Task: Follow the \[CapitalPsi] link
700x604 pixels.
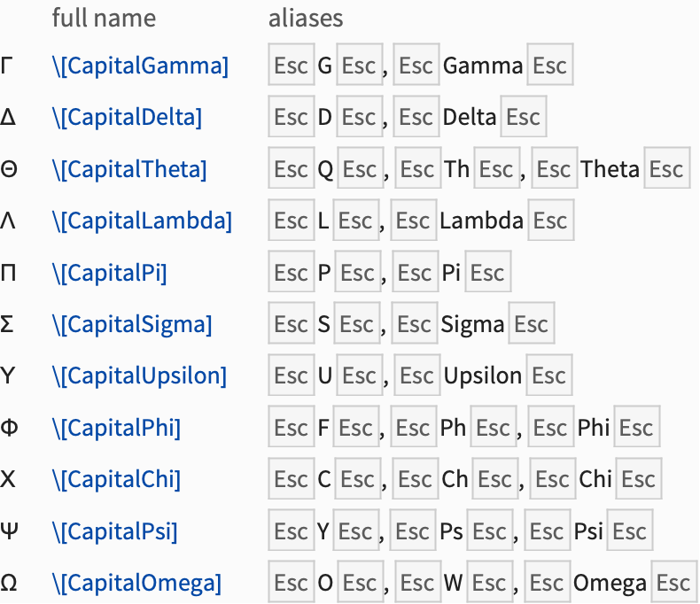Action: [114, 531]
